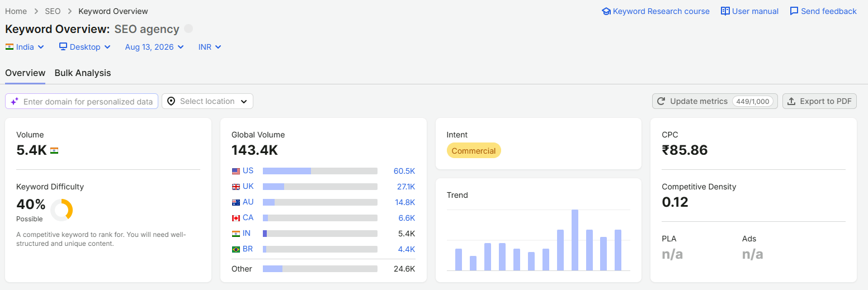Click the sparkle icon in domain field

point(15,101)
